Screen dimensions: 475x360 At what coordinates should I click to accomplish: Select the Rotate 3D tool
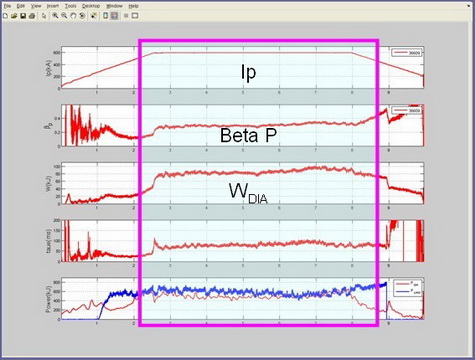click(82, 16)
